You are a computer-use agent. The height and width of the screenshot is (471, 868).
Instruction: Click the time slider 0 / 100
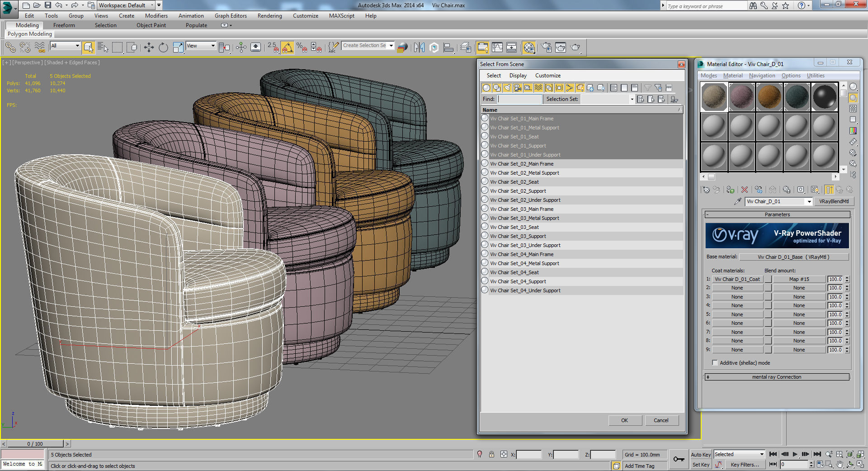(x=35, y=444)
